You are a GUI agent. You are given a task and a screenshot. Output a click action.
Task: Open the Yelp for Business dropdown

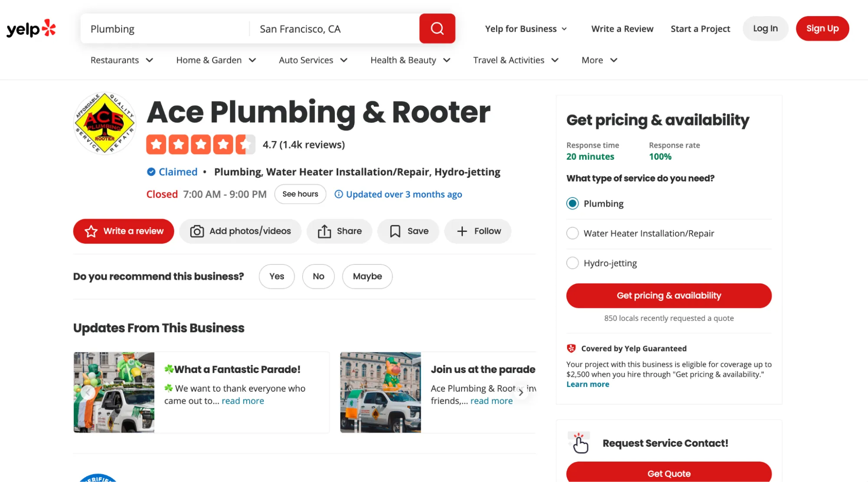pyautogui.click(x=526, y=29)
